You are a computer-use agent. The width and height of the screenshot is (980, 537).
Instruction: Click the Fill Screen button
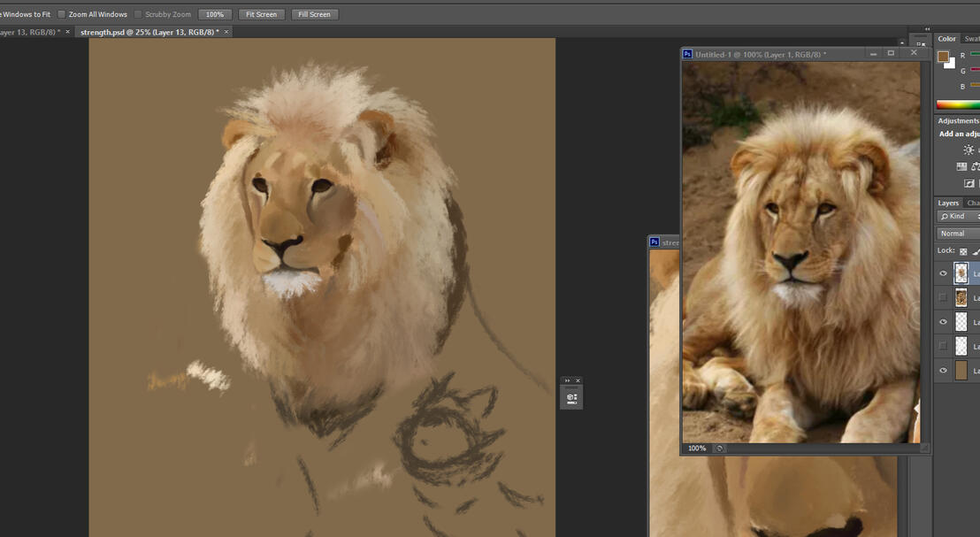pos(314,14)
